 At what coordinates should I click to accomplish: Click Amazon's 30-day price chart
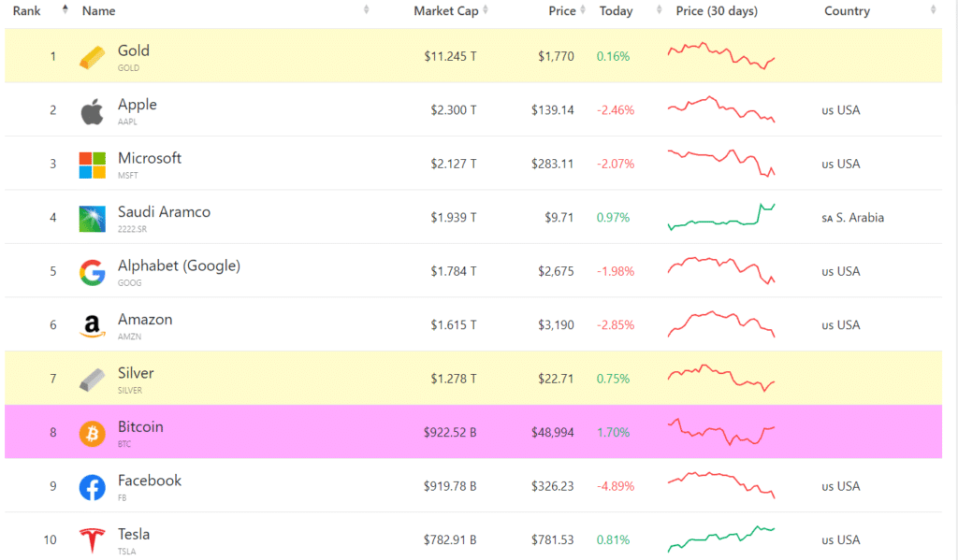point(721,324)
